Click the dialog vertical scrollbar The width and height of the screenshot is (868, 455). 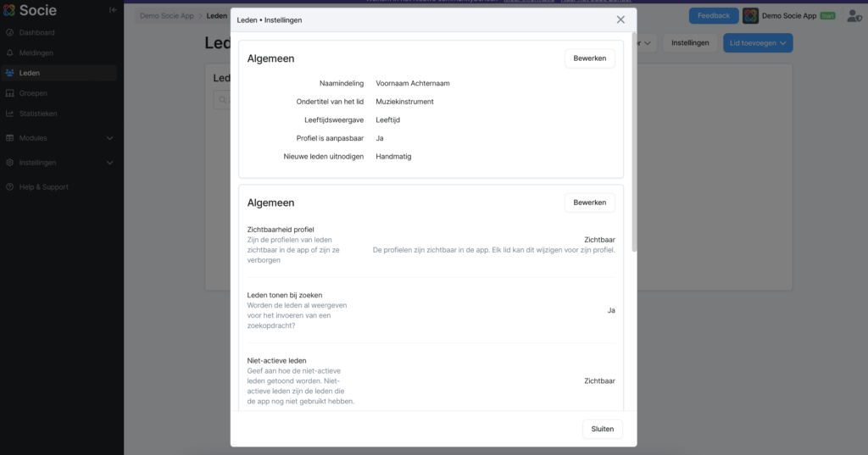point(634,141)
